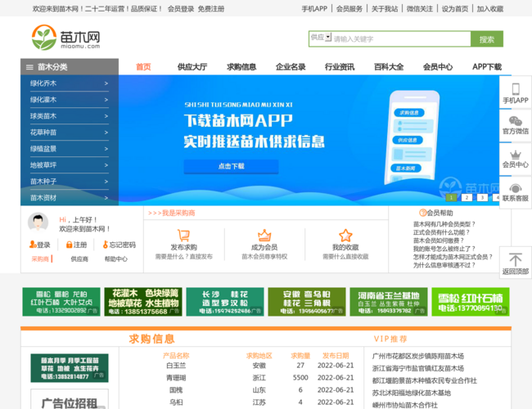Click the 注册 lock icon link

(76, 245)
